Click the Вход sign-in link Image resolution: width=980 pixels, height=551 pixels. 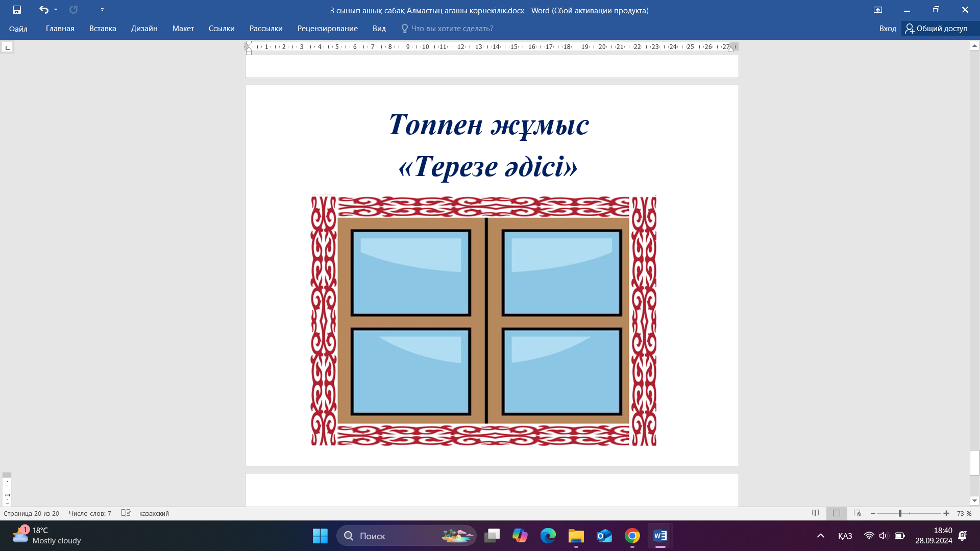pos(887,29)
